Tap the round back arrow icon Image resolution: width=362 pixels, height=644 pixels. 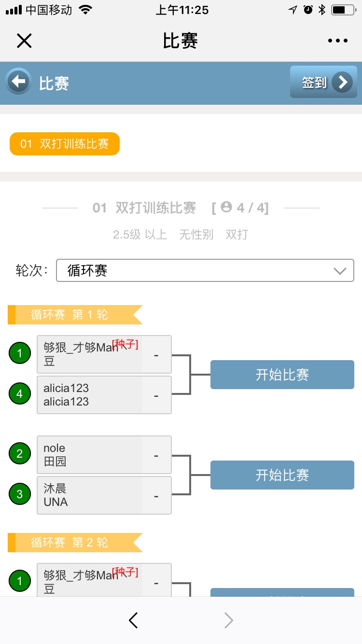click(18, 82)
